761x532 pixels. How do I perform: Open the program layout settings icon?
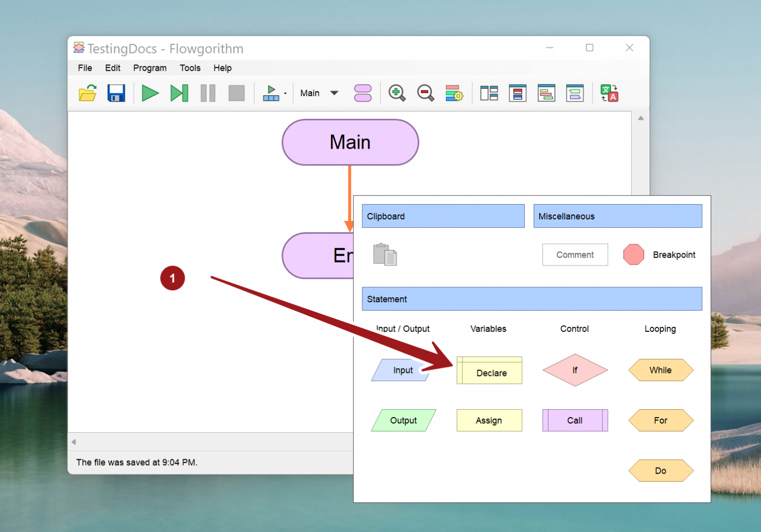(453, 93)
